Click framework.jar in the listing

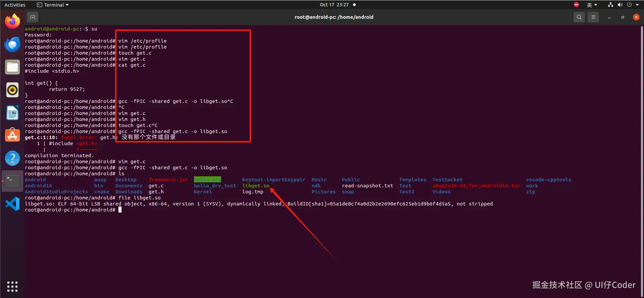[168, 180]
